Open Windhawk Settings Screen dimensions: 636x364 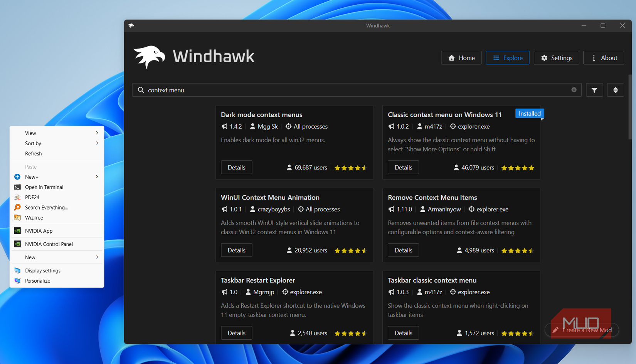click(556, 58)
